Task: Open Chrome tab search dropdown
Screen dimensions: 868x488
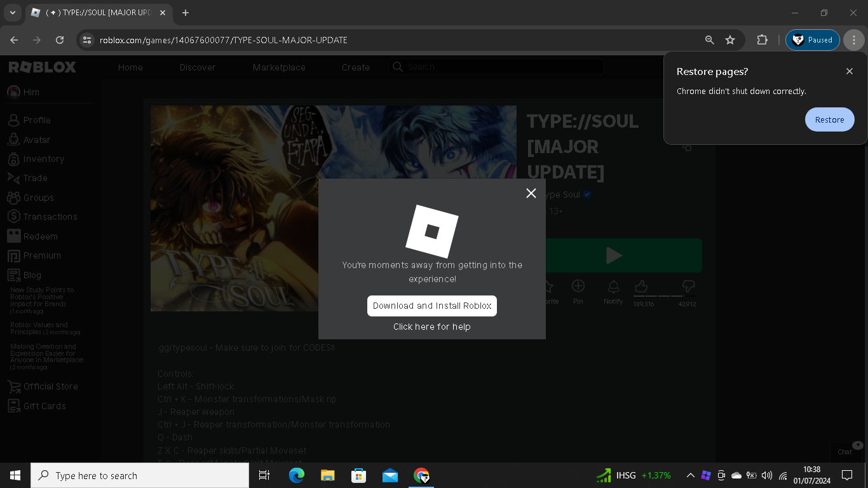Action: tap(13, 13)
